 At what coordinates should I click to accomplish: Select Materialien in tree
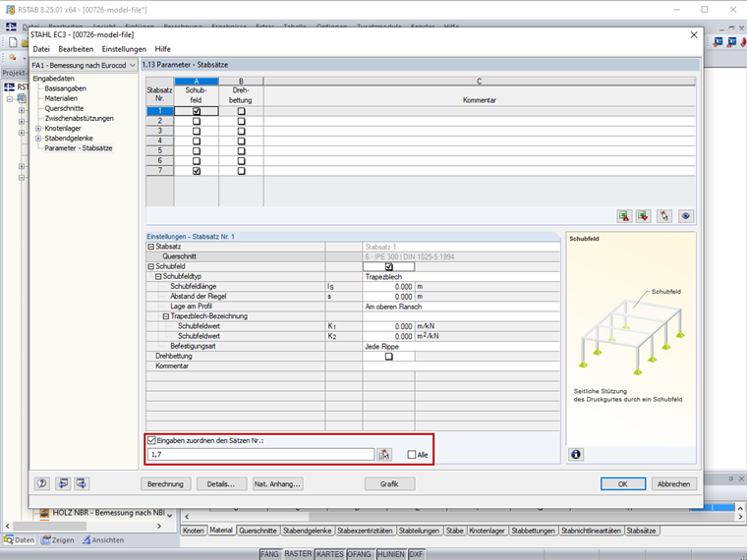click(61, 98)
